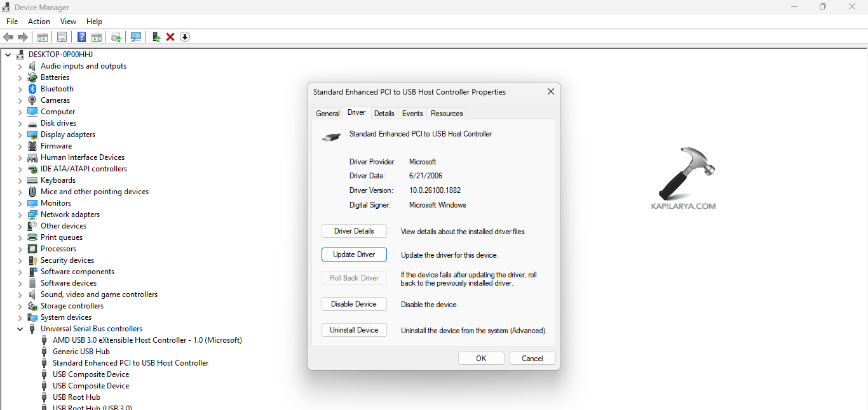Expand the Display adapters category

coord(20,134)
